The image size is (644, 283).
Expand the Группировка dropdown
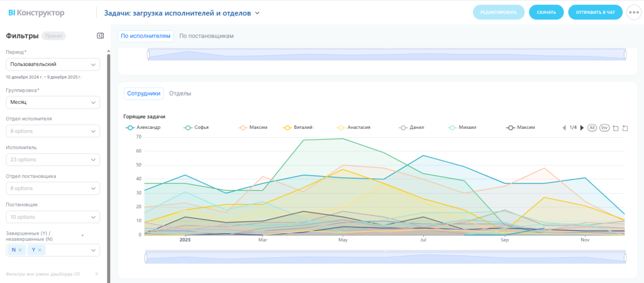(53, 102)
